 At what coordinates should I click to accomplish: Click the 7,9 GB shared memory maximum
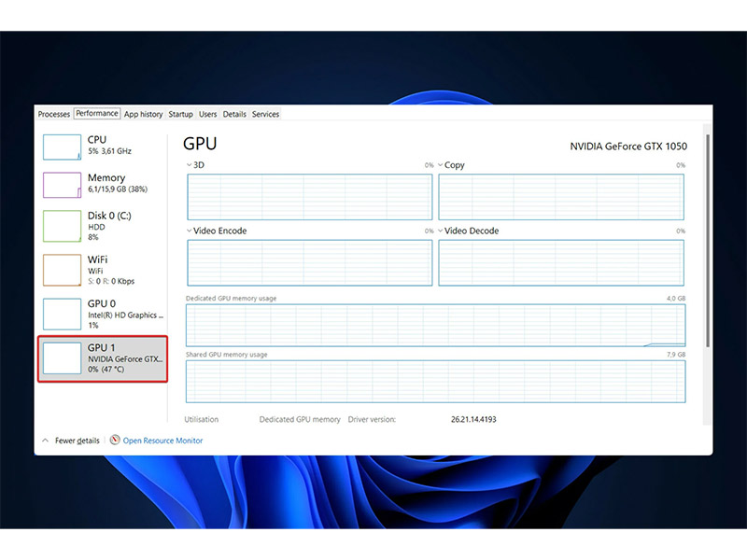[x=676, y=355]
